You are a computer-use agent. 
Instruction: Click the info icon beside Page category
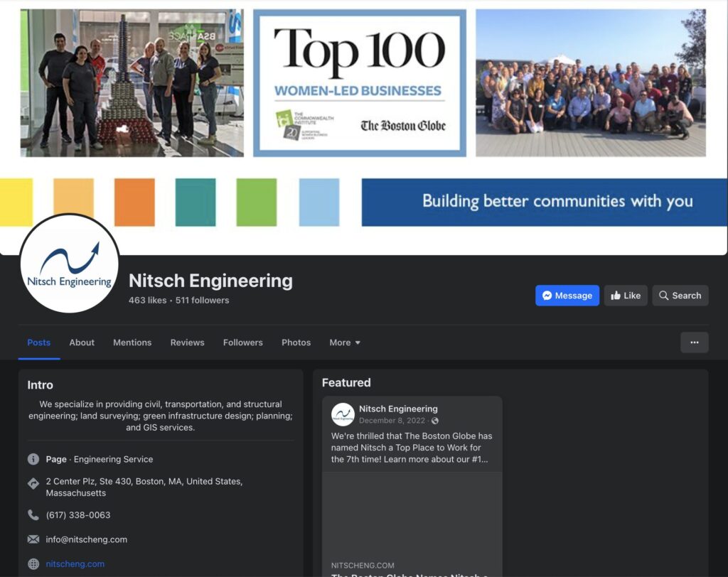point(33,459)
